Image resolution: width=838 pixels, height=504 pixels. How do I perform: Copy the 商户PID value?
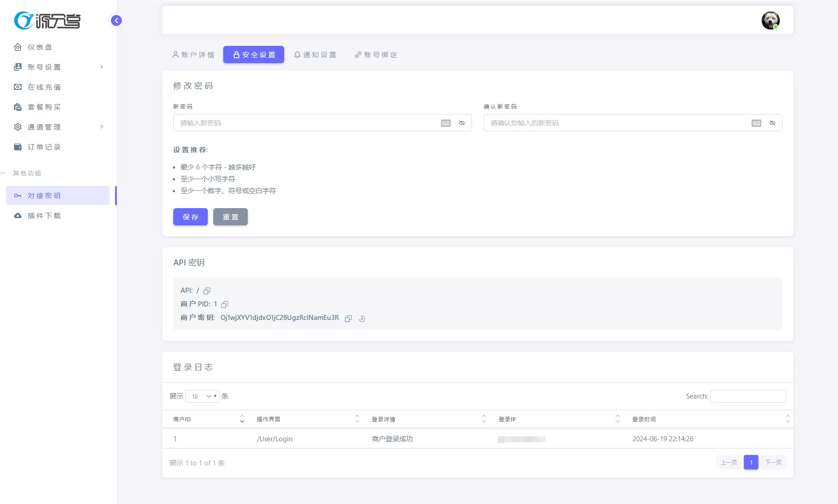coord(224,304)
